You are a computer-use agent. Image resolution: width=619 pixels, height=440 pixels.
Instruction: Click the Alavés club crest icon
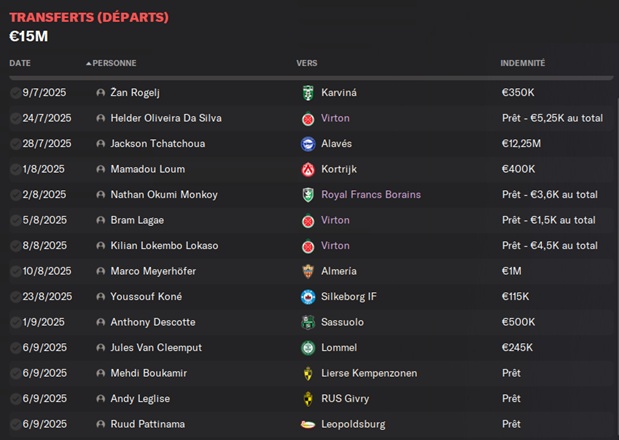click(x=308, y=144)
